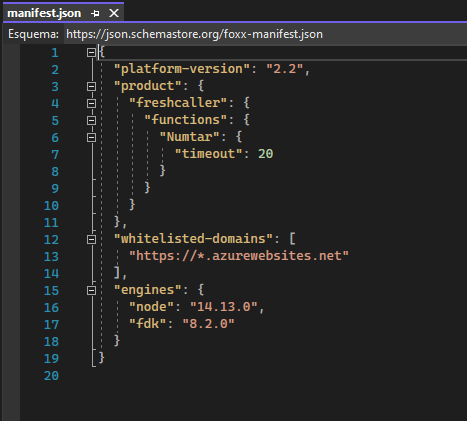The width and height of the screenshot is (467, 421).
Task: Click line number 20 in gutter
Action: pyautogui.click(x=51, y=376)
